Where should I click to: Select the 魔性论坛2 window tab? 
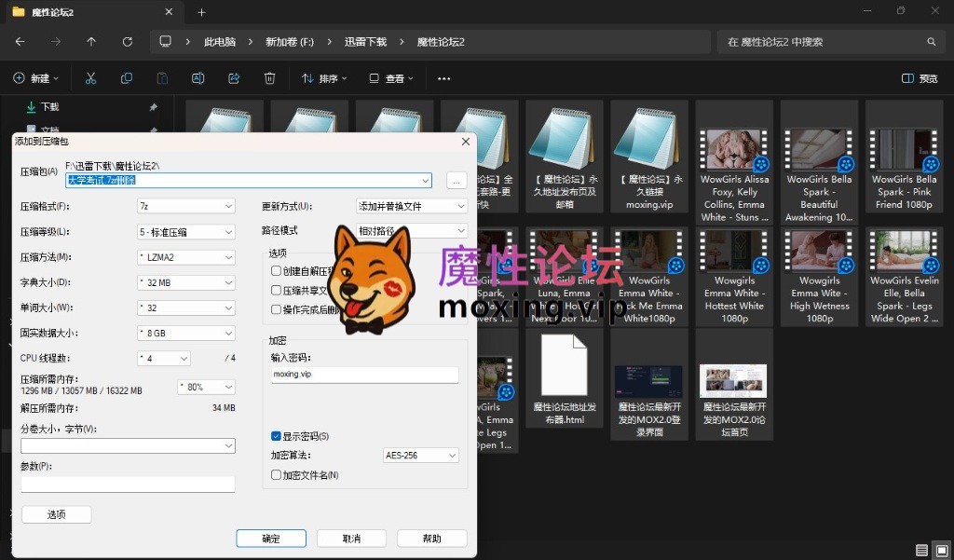(93, 12)
